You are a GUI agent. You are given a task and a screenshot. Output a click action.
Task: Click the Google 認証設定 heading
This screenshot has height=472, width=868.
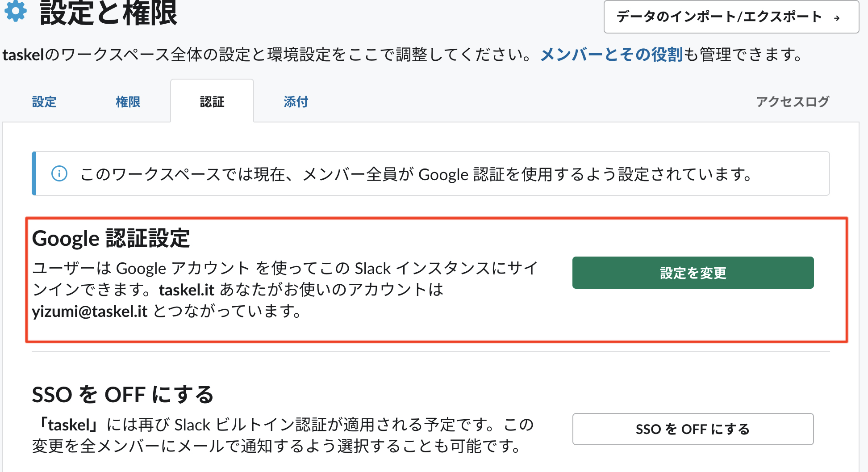pyautogui.click(x=111, y=238)
